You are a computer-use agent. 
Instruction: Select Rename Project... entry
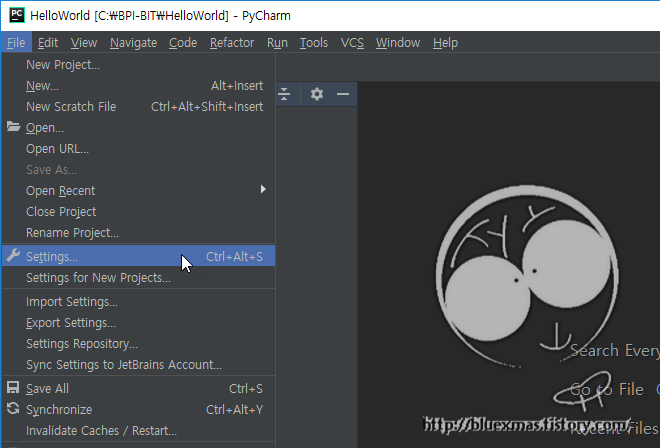tap(138, 233)
